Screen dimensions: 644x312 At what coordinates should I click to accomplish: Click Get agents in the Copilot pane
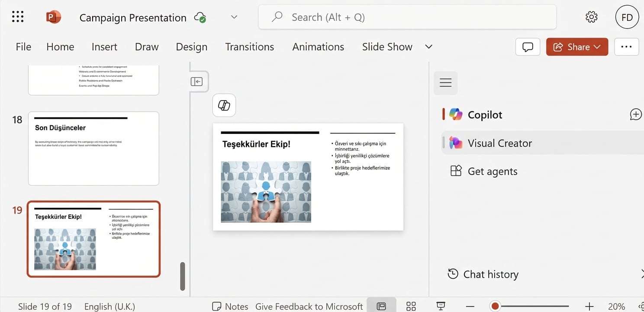pos(492,171)
